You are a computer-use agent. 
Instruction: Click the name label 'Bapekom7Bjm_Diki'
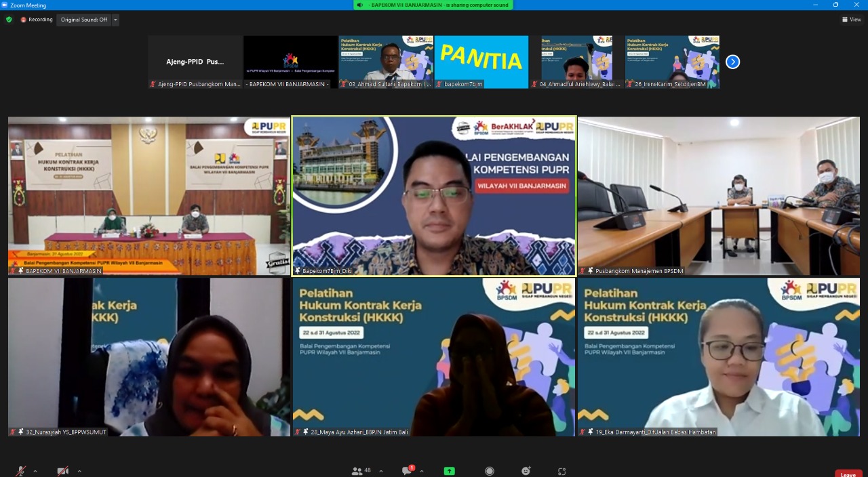tap(327, 271)
